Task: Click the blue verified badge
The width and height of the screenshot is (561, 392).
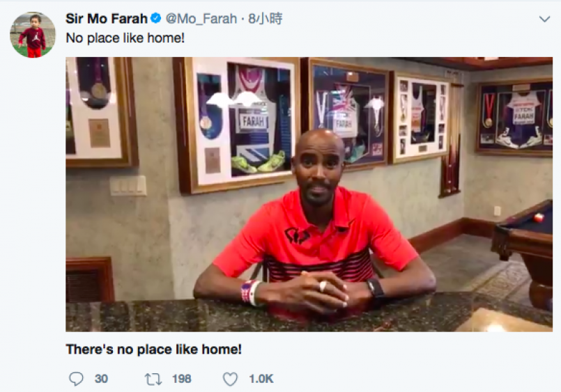Action: (x=155, y=18)
